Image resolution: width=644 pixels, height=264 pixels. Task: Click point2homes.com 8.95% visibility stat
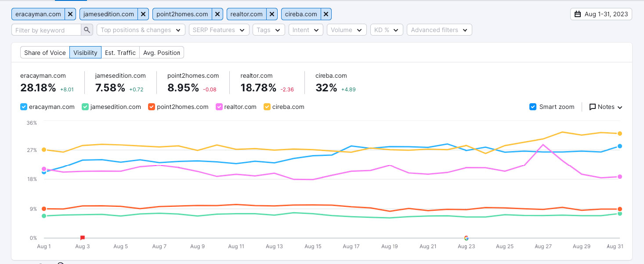[183, 88]
